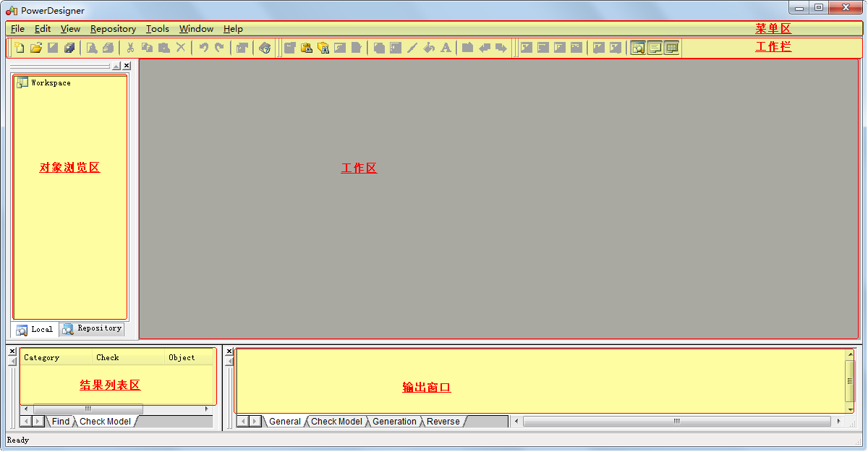This screenshot has height=452, width=868.
Task: Click the Save toolbar icon
Action: (53, 48)
